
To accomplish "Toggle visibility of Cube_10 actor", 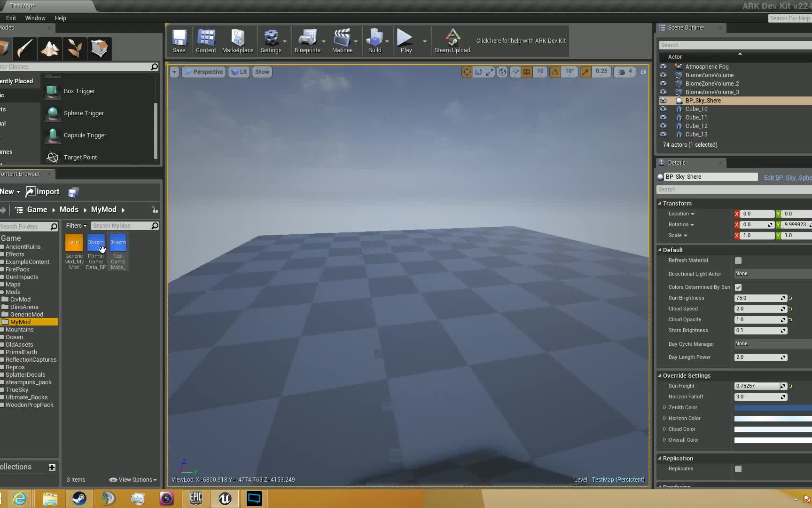I will click(663, 109).
